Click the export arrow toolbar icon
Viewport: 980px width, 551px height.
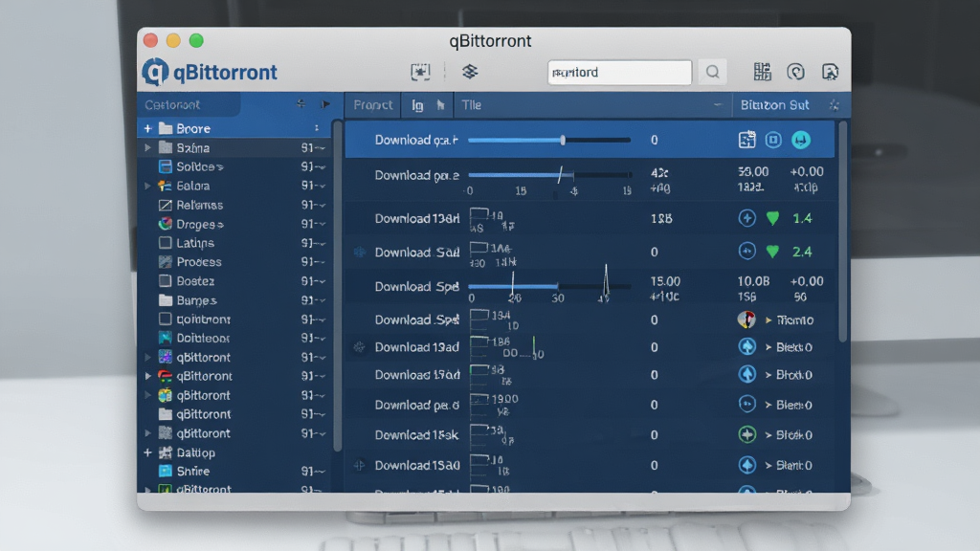[830, 72]
